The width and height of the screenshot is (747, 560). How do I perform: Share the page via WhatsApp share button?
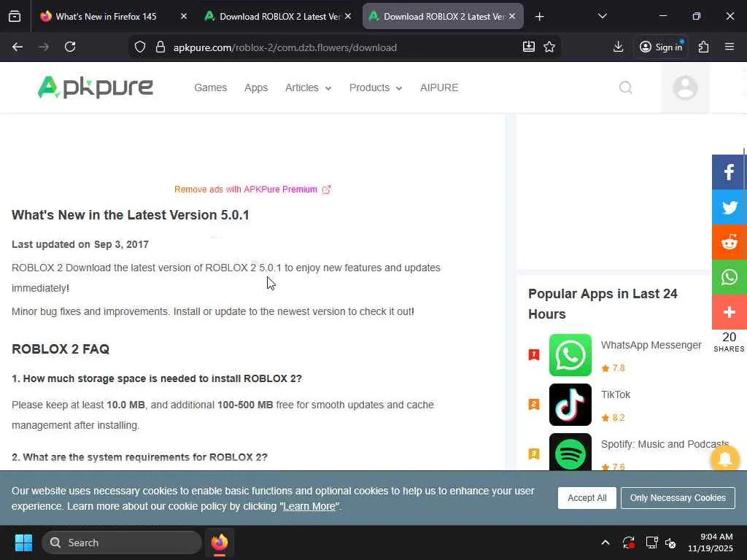pos(729,277)
